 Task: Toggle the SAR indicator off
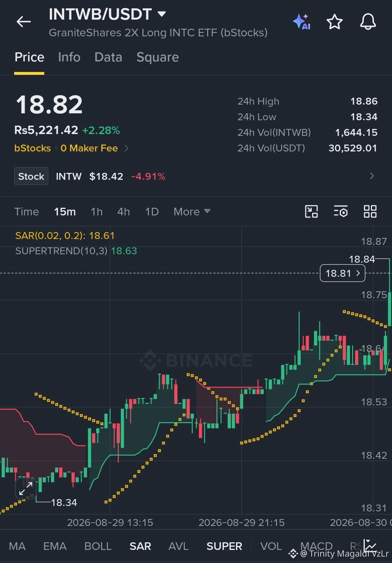(140, 546)
